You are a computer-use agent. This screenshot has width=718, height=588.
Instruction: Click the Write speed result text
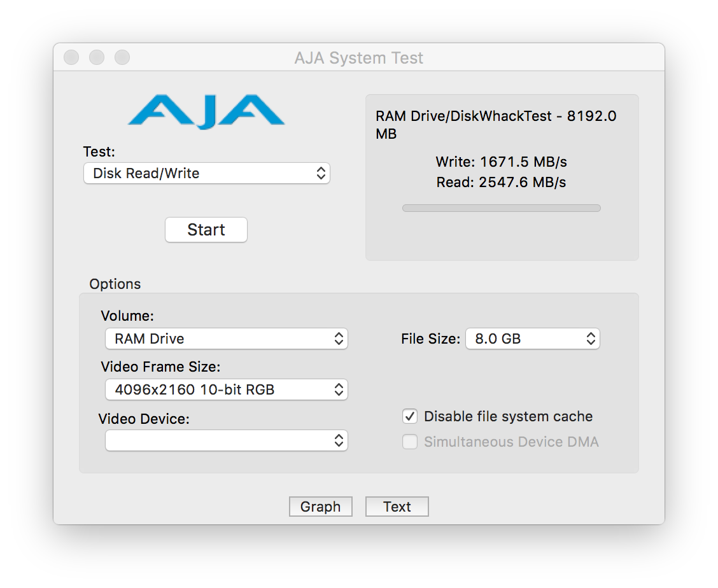(x=501, y=162)
